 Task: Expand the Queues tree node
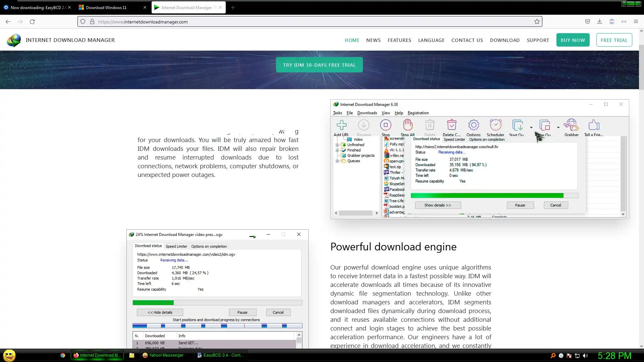tap(337, 161)
